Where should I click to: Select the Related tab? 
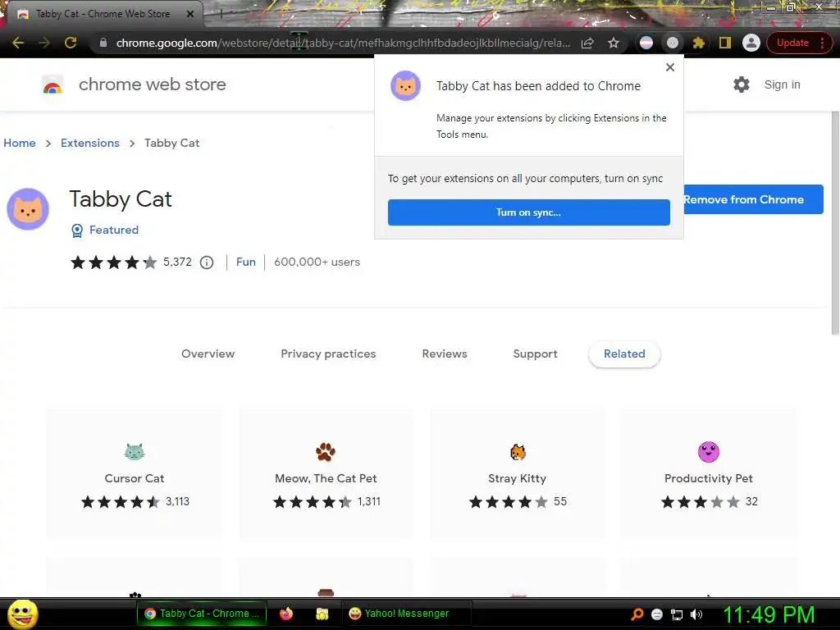pyautogui.click(x=624, y=354)
